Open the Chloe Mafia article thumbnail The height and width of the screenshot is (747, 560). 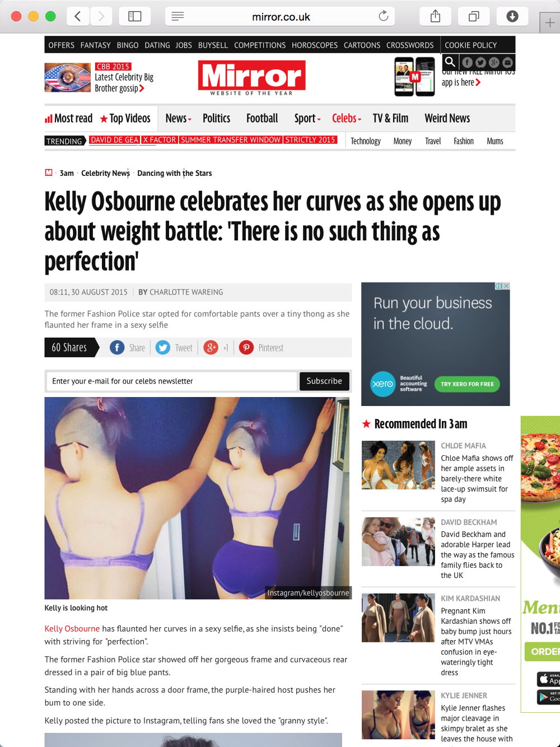398,465
